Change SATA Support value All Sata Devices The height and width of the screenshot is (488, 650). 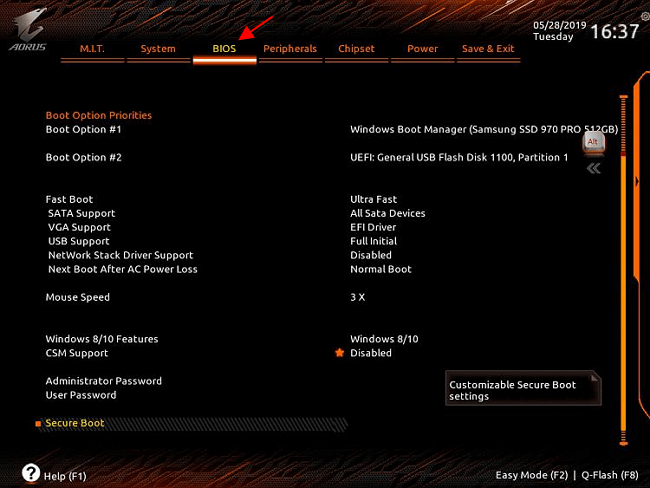click(x=388, y=214)
